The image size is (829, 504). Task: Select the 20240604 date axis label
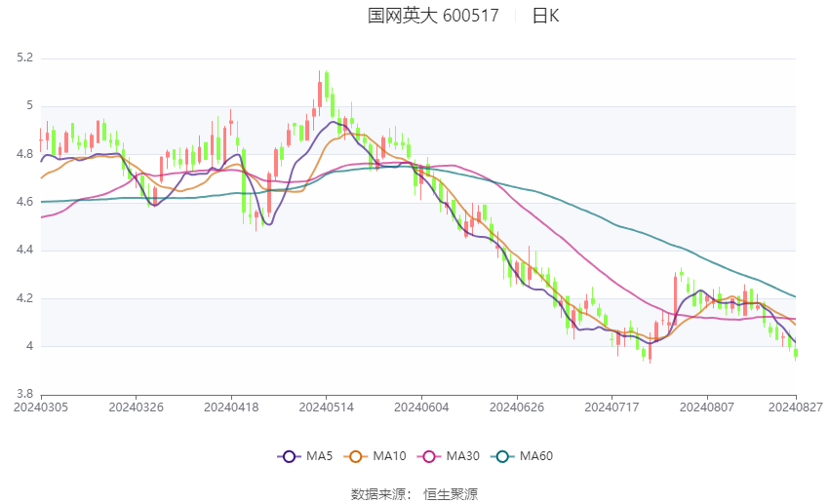[421, 407]
